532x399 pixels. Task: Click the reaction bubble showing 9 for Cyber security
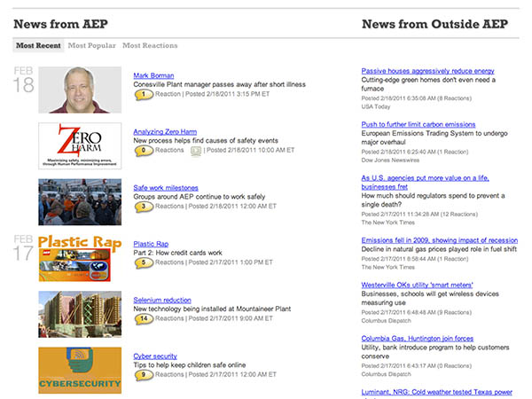tap(144, 375)
